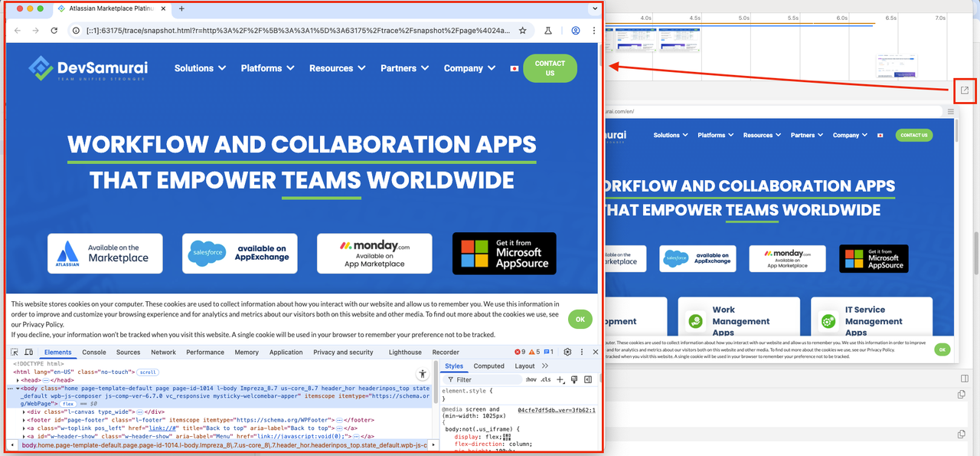Show the 9 errors in DevTools
The height and width of the screenshot is (456, 980).
click(520, 352)
